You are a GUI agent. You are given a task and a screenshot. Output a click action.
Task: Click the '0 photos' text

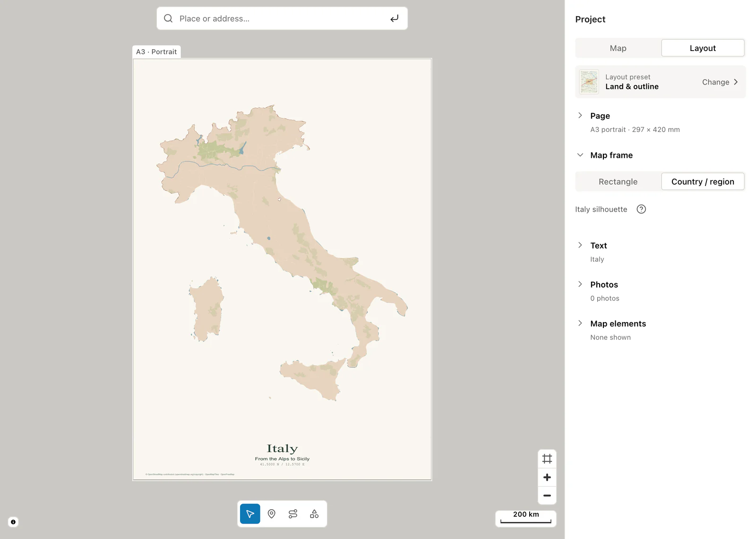(605, 299)
